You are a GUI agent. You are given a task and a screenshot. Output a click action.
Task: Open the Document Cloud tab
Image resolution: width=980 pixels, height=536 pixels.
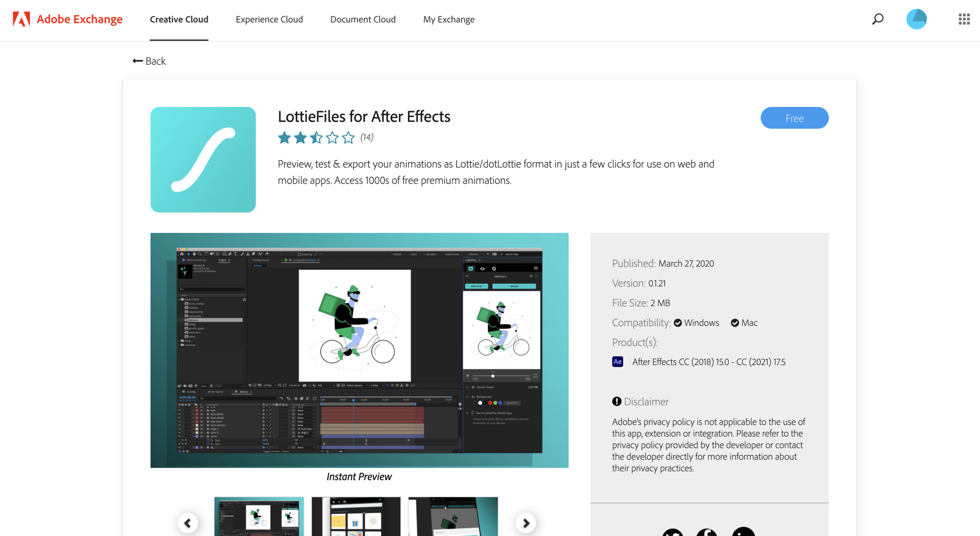363,19
